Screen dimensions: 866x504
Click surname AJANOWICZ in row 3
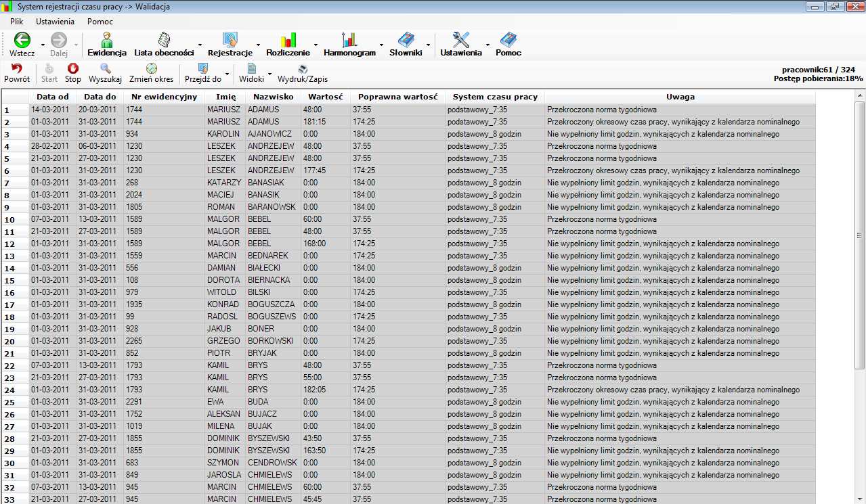click(x=269, y=134)
